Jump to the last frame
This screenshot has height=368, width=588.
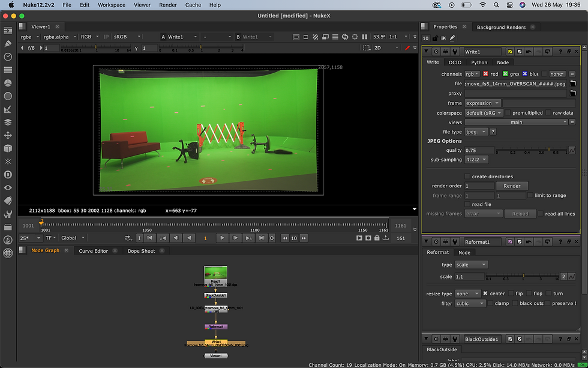coord(262,238)
